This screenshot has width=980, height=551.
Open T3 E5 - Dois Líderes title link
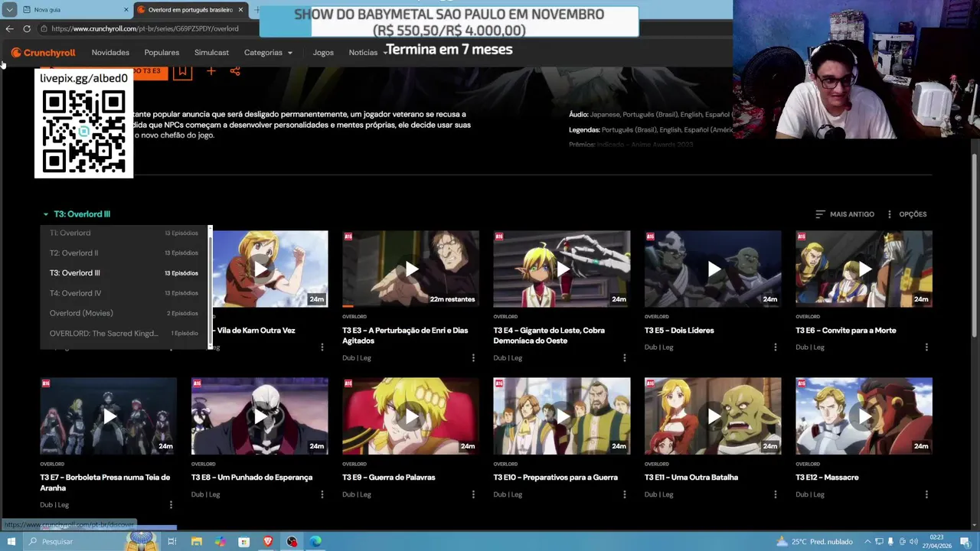coord(679,331)
